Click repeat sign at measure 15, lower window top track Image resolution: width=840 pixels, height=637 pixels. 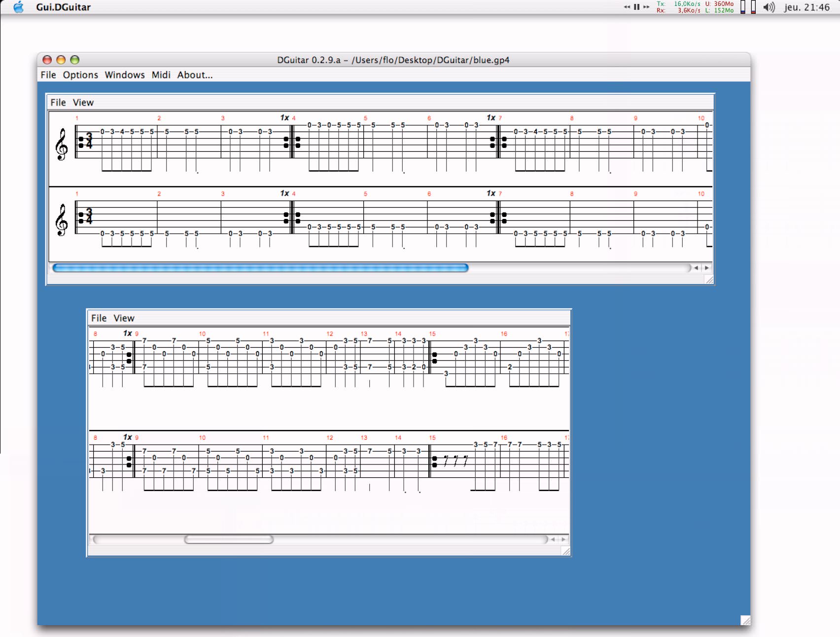point(432,357)
